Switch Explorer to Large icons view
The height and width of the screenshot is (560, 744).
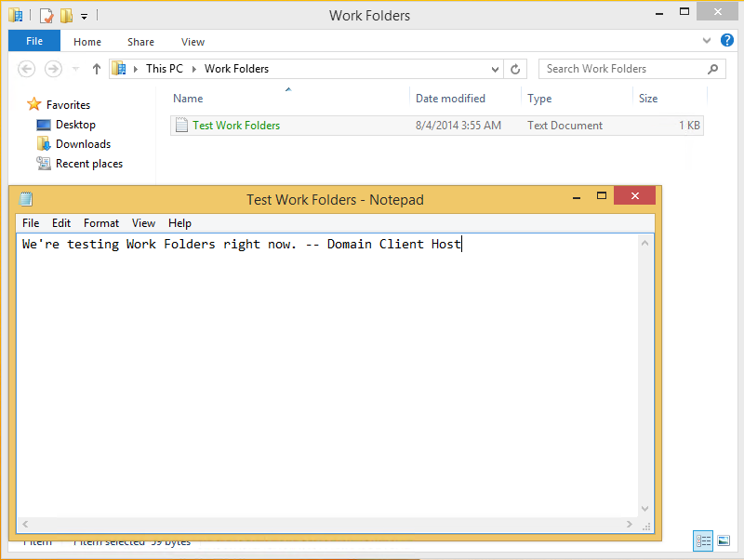click(724, 540)
